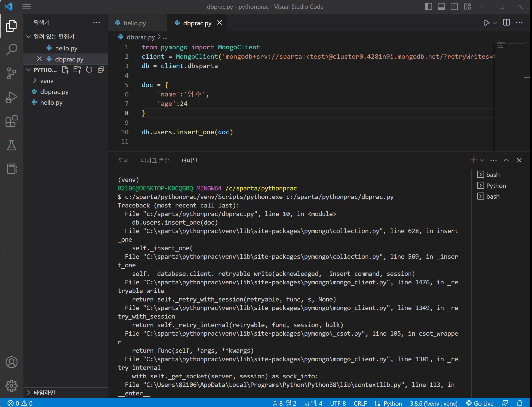Image resolution: width=532 pixels, height=407 pixels.
Task: Select the dbprac.py editor tab
Action: pyautogui.click(x=197, y=23)
